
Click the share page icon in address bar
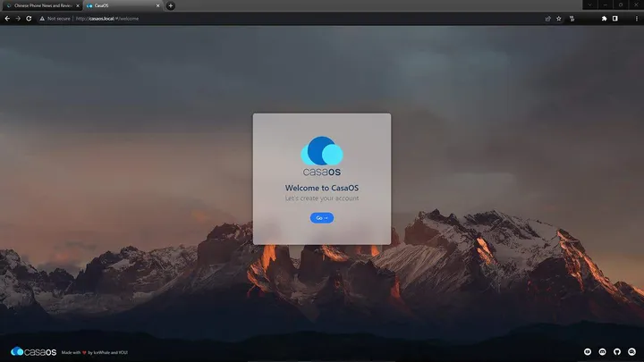547,18
